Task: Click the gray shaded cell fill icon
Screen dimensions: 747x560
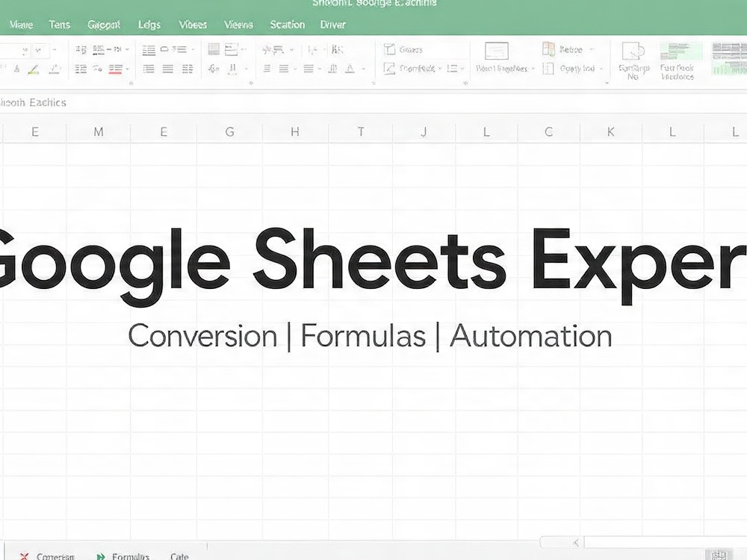Action: pos(214,49)
